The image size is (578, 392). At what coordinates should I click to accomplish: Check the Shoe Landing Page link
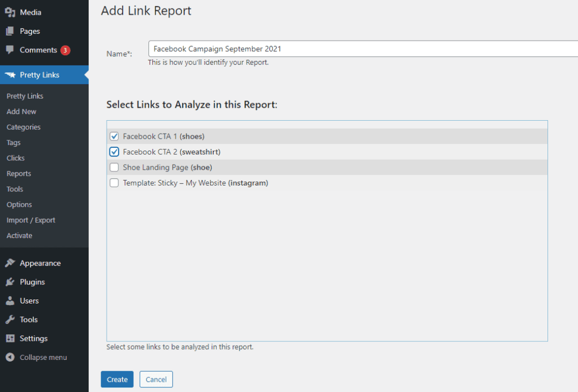pyautogui.click(x=114, y=167)
